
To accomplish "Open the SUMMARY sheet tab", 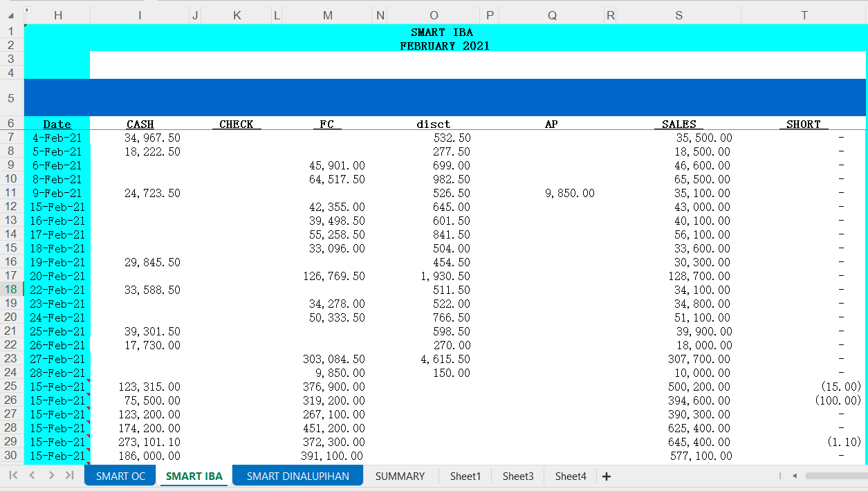I will point(400,476).
